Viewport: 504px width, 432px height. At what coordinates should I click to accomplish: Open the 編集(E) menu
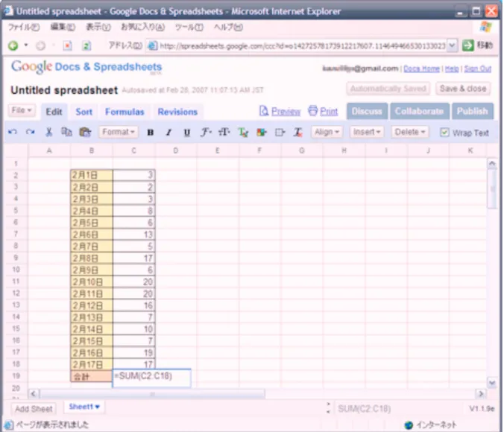63,27
